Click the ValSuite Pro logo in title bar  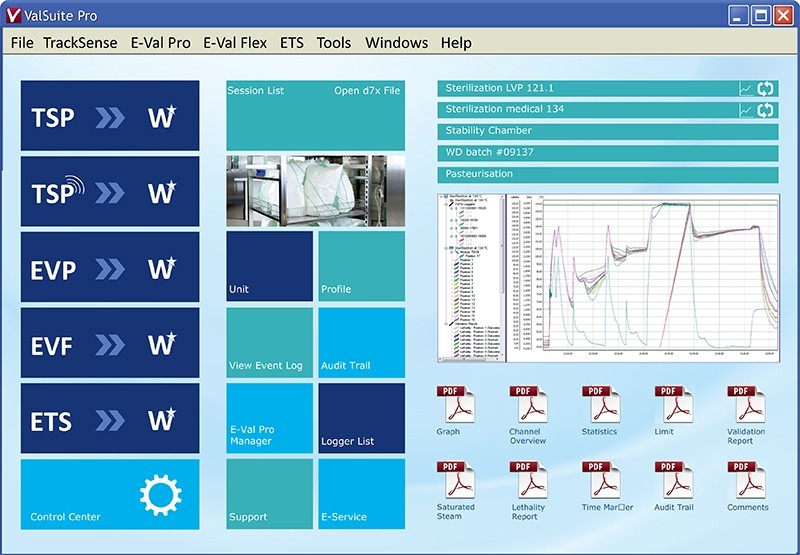click(13, 15)
